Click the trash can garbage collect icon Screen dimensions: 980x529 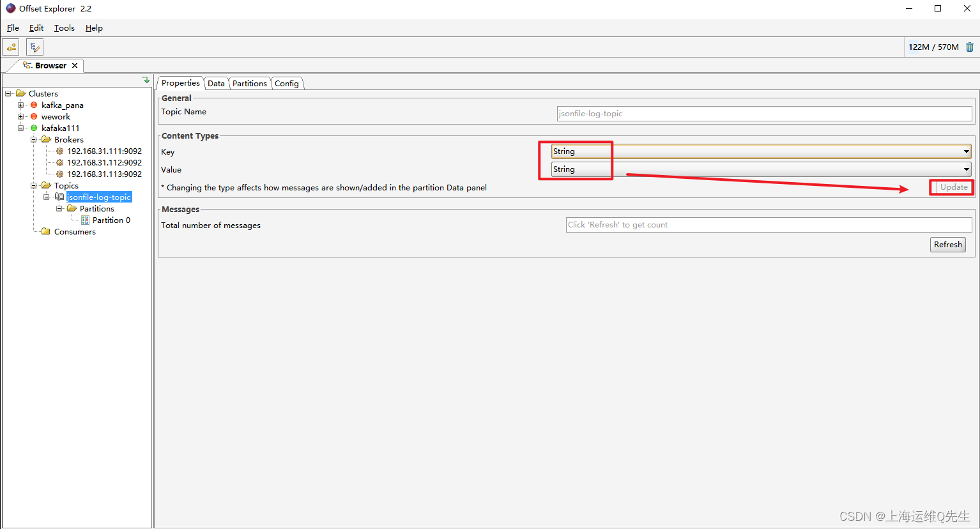970,47
